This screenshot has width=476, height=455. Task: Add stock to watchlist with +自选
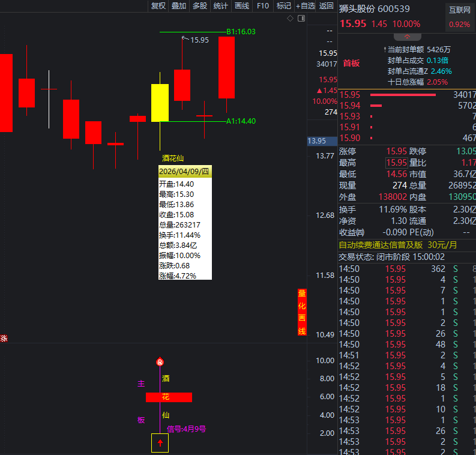[x=306, y=6]
